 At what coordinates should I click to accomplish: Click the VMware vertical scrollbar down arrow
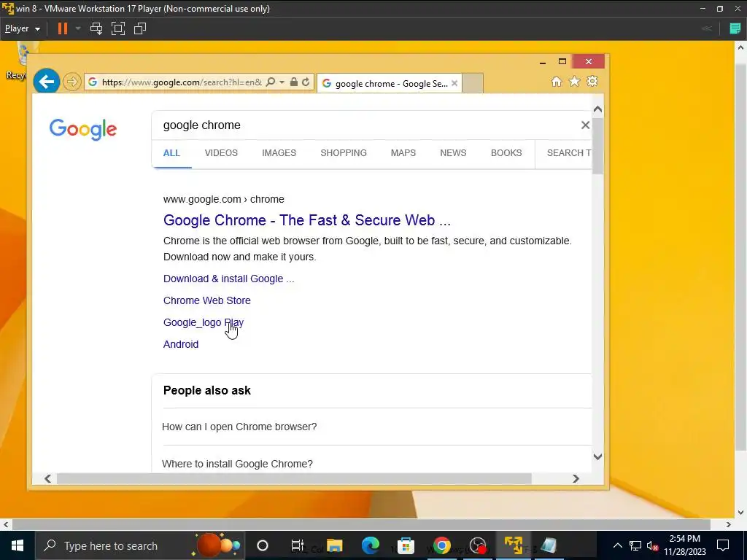click(740, 513)
